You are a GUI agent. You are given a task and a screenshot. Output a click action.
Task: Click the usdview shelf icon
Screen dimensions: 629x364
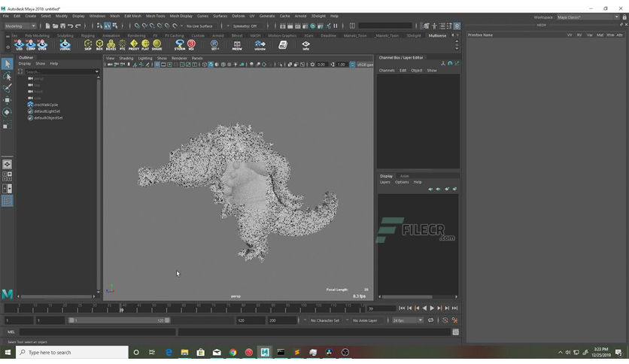260,45
